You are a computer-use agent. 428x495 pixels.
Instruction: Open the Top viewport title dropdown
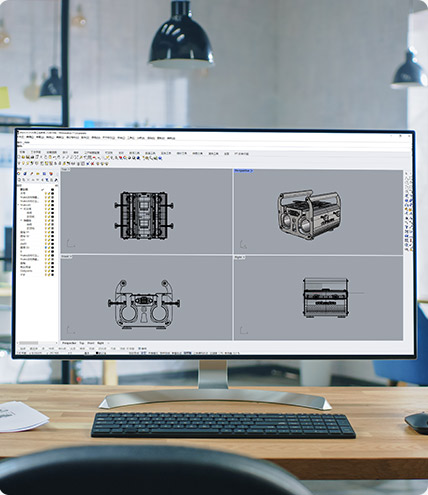pyautogui.click(x=66, y=169)
